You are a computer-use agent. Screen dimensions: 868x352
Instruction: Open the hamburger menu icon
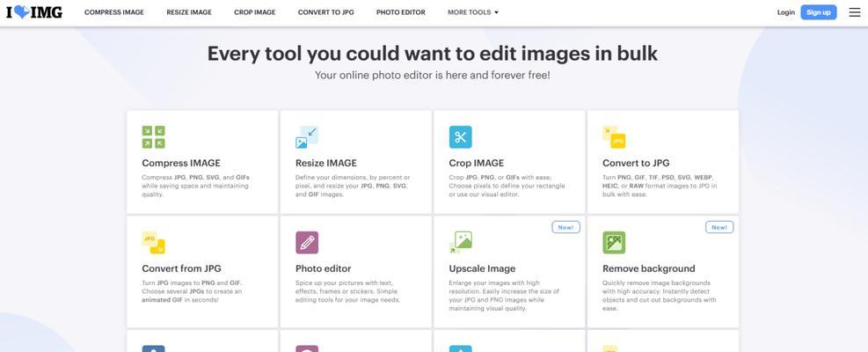click(855, 12)
